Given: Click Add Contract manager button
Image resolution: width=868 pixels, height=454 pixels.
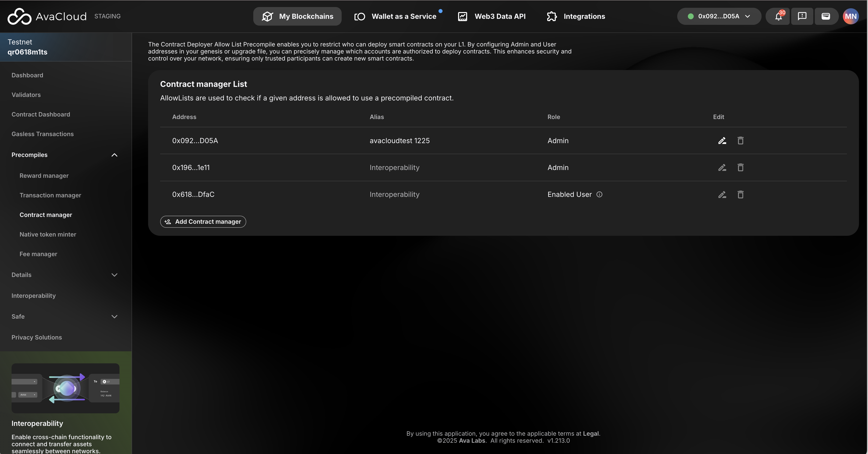Looking at the screenshot, I should (203, 222).
